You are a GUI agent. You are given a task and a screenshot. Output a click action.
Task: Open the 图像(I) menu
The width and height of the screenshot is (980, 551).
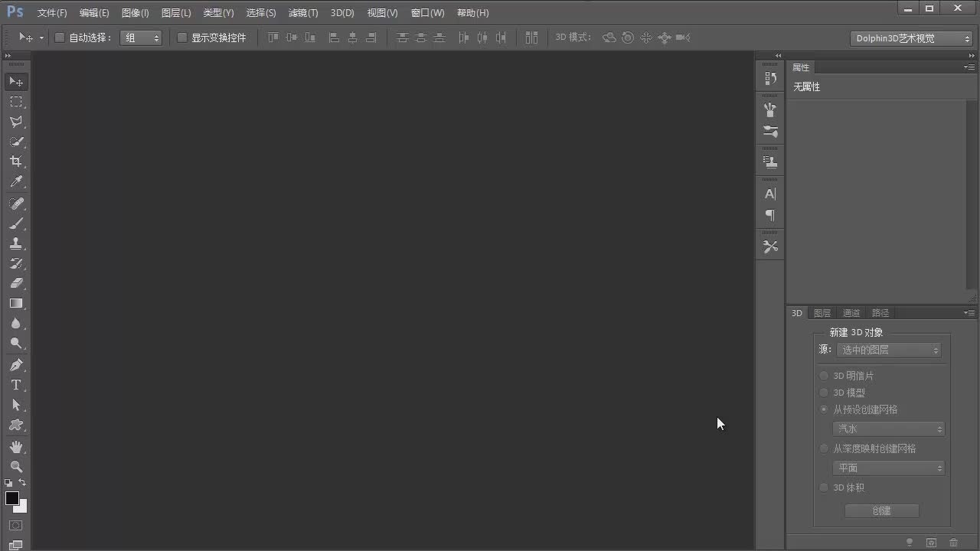pyautogui.click(x=136, y=13)
